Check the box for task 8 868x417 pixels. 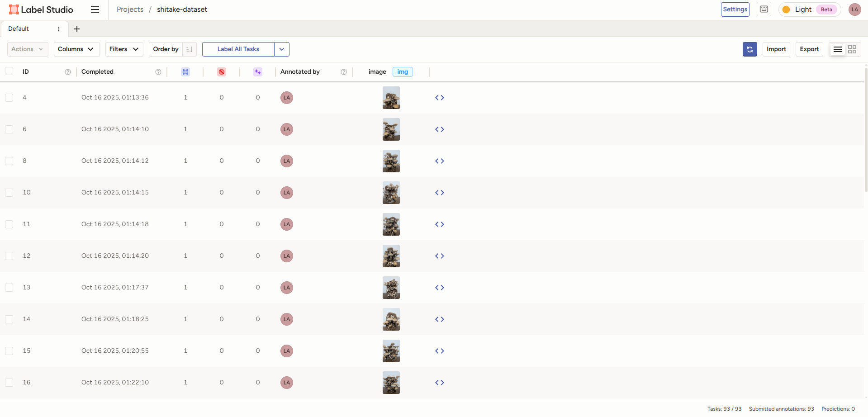coord(9,161)
